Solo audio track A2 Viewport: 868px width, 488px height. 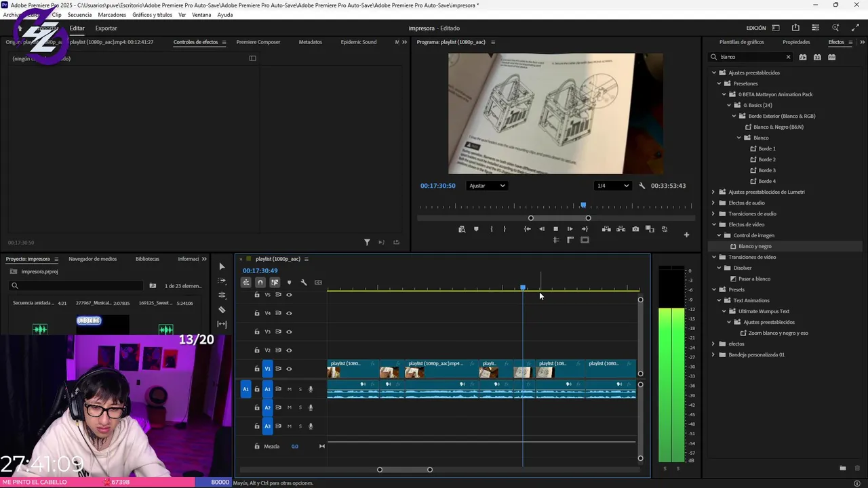click(x=300, y=407)
